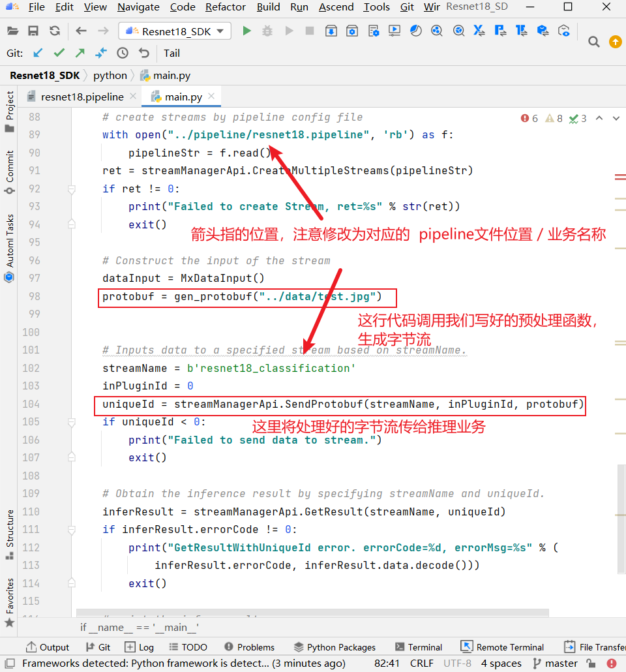This screenshot has width=626, height=672.
Task: Click the Git merge arrows icon
Action: pyautogui.click(x=101, y=53)
